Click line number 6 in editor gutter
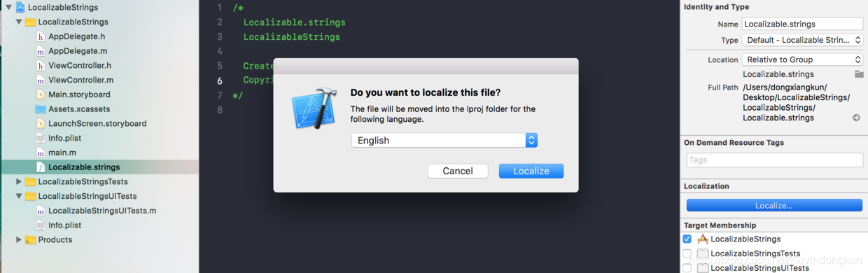The image size is (868, 273). click(x=220, y=80)
